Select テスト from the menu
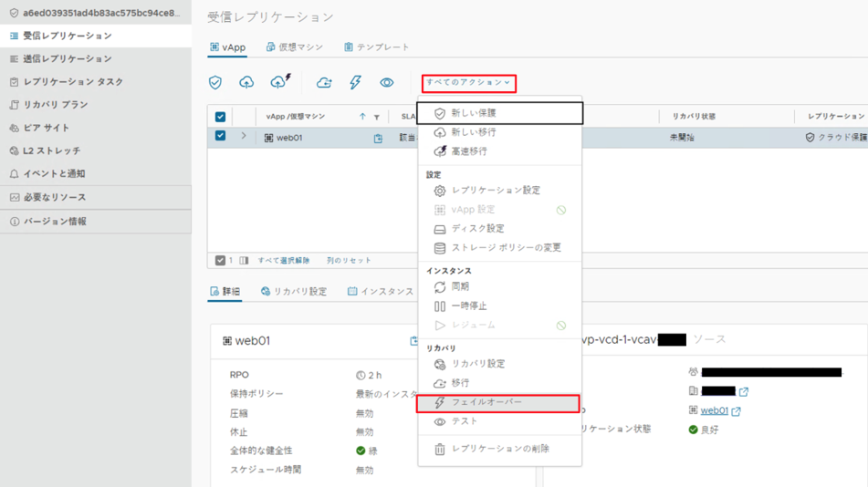The height and width of the screenshot is (487, 868). click(499, 421)
